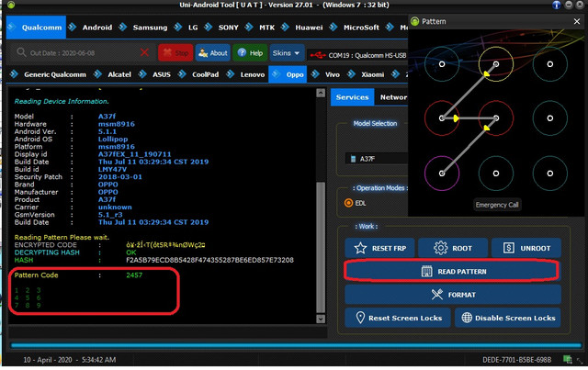Select the Qualcomm main tab
Viewport: 588px width, 370px height.
click(x=36, y=28)
